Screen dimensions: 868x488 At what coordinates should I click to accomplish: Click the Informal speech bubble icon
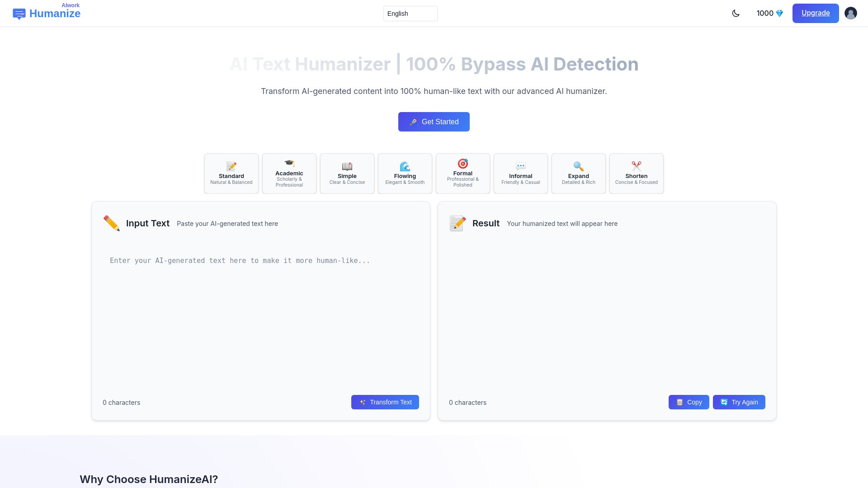coord(520,166)
